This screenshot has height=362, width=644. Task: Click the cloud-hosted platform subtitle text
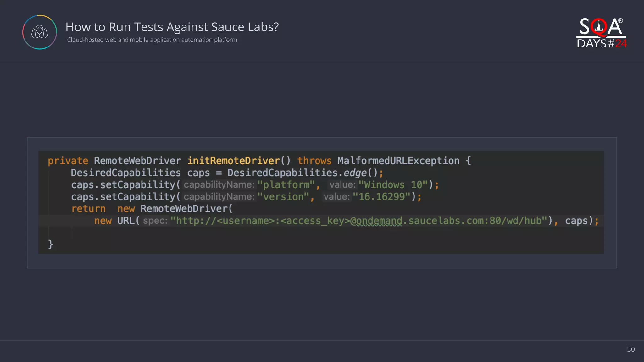152,40
